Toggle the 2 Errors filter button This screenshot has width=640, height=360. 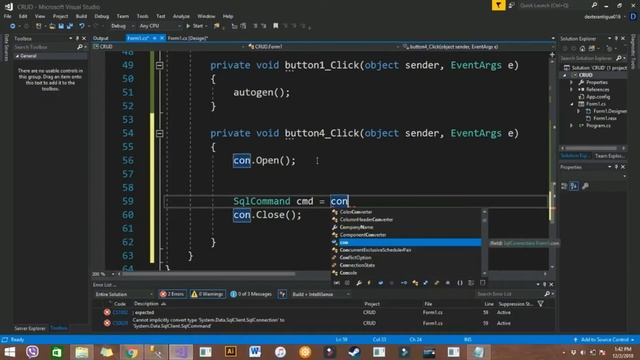pyautogui.click(x=173, y=294)
